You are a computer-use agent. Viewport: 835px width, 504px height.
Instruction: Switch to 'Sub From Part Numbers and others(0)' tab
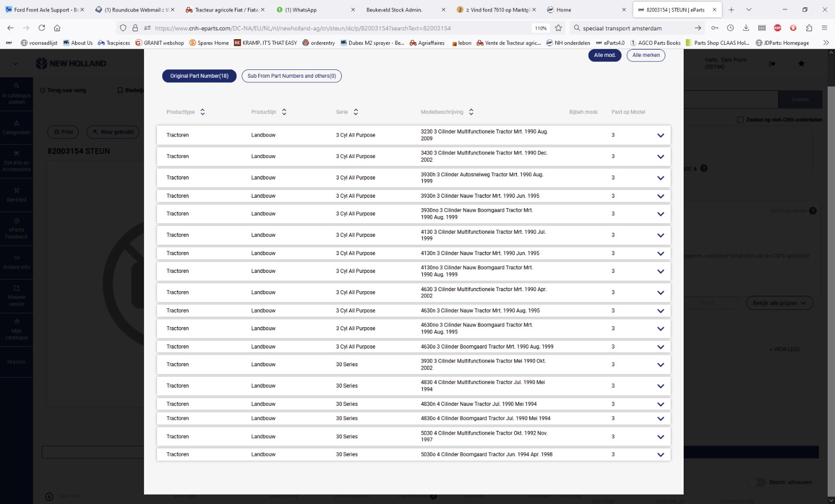(292, 76)
